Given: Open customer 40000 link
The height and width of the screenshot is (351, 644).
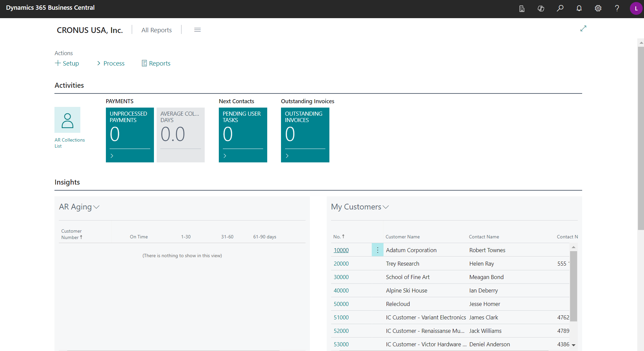Looking at the screenshot, I should 341,290.
